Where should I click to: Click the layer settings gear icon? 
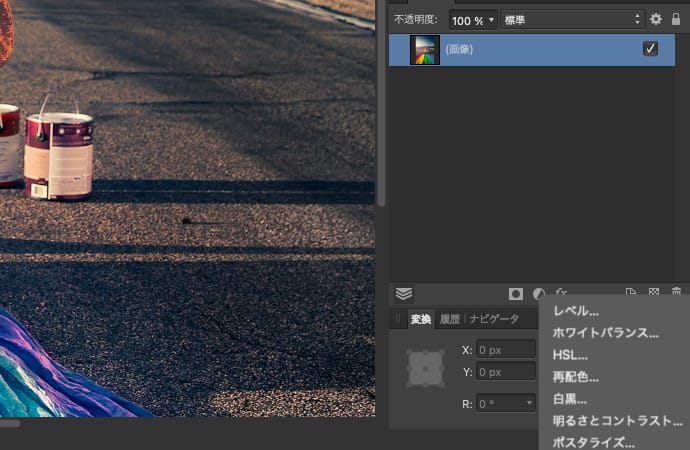pos(656,19)
